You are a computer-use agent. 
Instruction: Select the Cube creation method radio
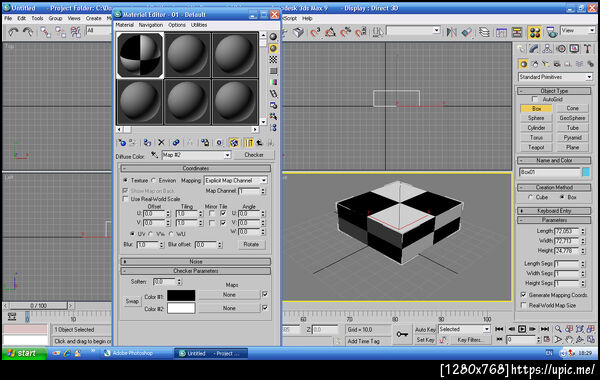(530, 197)
